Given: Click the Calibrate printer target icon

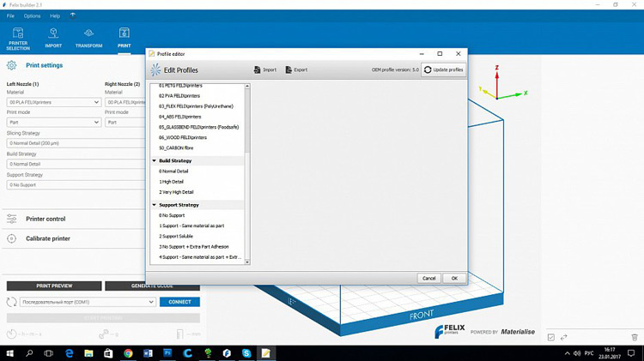Looking at the screenshot, I should pyautogui.click(x=11, y=238).
